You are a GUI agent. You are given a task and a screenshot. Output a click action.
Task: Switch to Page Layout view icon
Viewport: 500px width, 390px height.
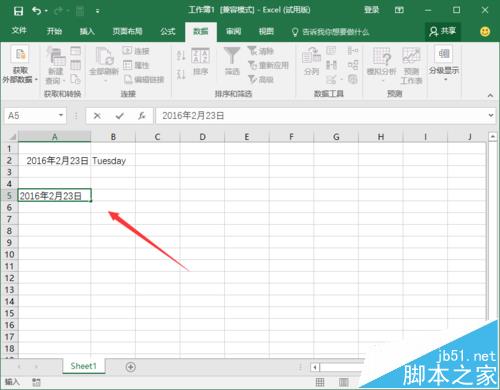point(343,382)
